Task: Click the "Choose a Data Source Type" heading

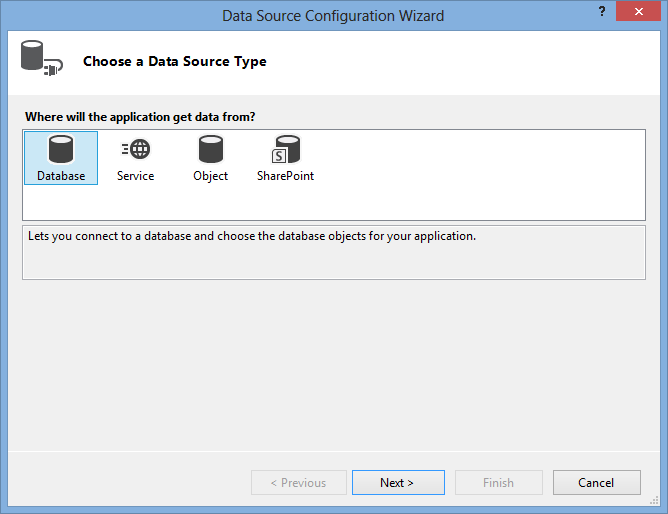Action: click(174, 61)
